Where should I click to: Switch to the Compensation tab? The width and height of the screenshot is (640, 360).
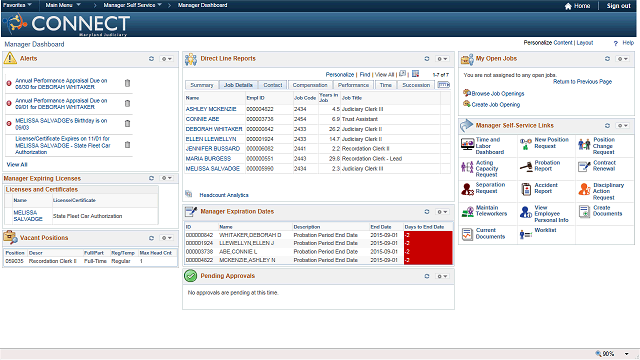[310, 85]
